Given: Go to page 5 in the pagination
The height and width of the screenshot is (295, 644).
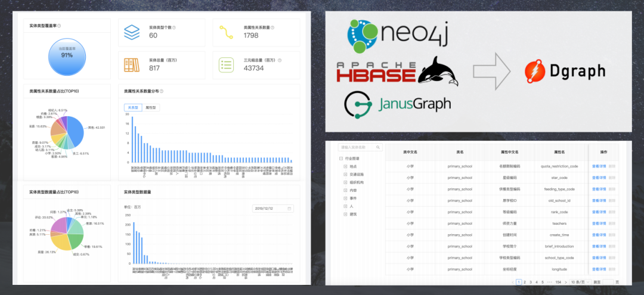Looking at the screenshot, I should coord(543,282).
